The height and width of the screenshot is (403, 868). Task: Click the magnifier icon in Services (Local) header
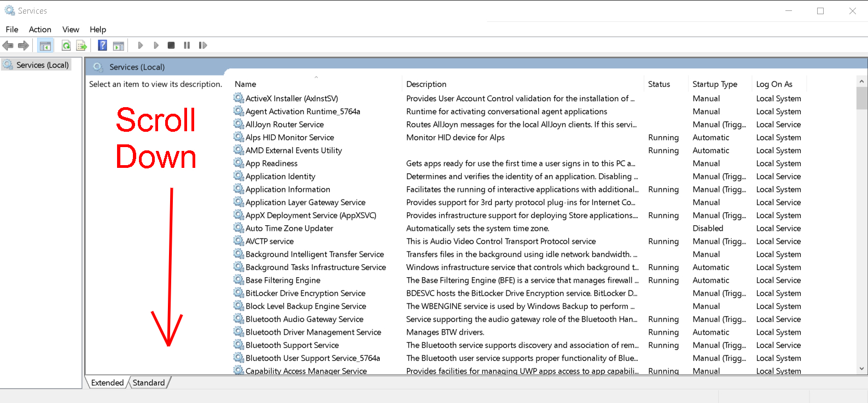[x=98, y=67]
